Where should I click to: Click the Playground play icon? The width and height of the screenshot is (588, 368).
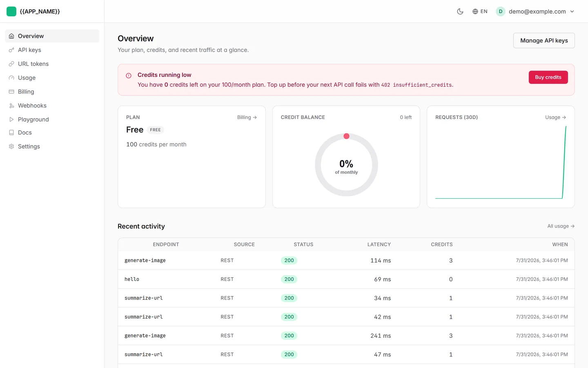point(11,119)
